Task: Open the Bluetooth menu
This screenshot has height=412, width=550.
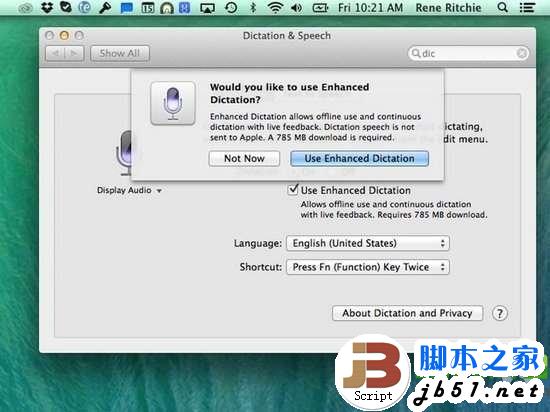Action: tap(253, 7)
